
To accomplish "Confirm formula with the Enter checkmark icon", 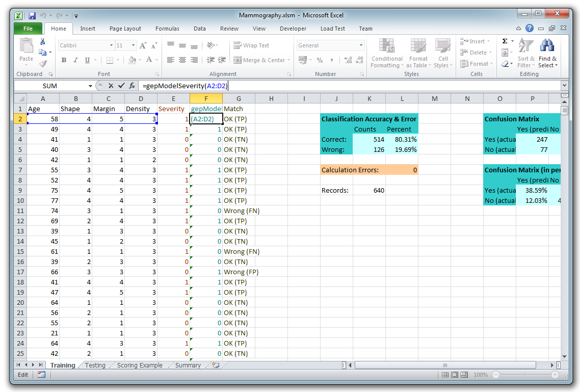I will pos(121,86).
